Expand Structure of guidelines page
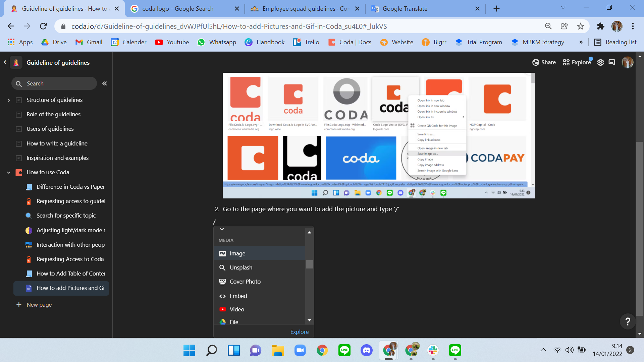 click(9, 100)
